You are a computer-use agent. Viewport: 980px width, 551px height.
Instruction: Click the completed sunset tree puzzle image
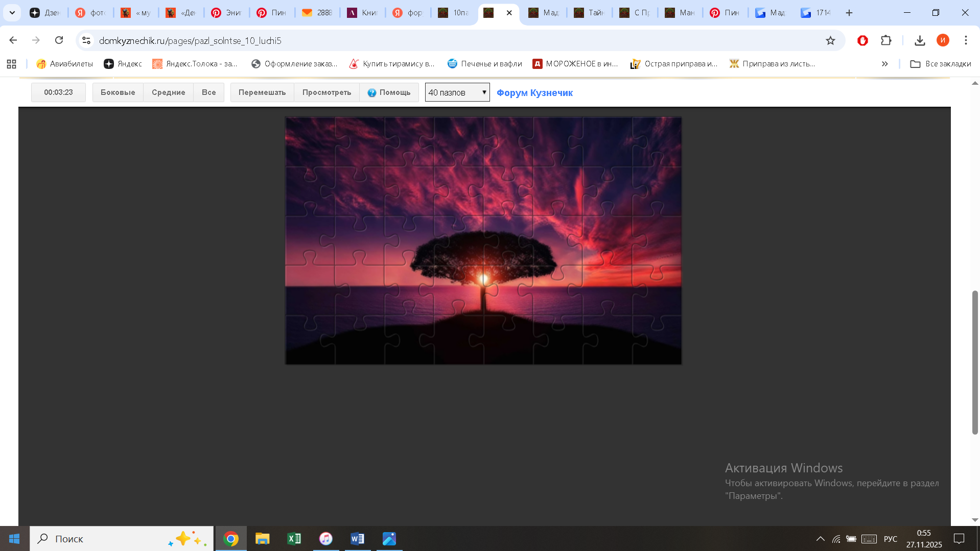click(483, 241)
